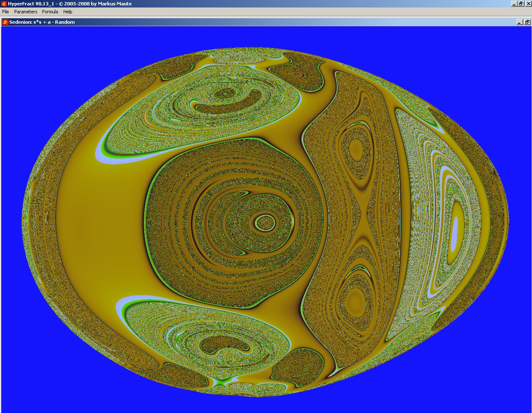Click the Sedenion child window icon
This screenshot has height=413, width=532.
(x=5, y=22)
